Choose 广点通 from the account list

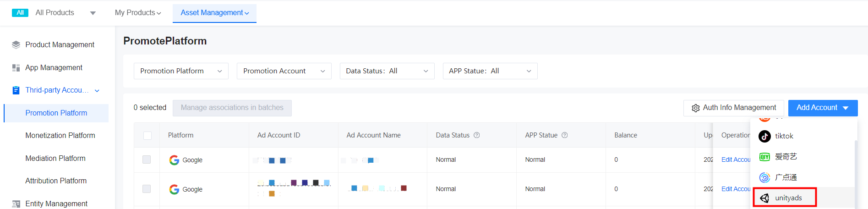pyautogui.click(x=785, y=177)
